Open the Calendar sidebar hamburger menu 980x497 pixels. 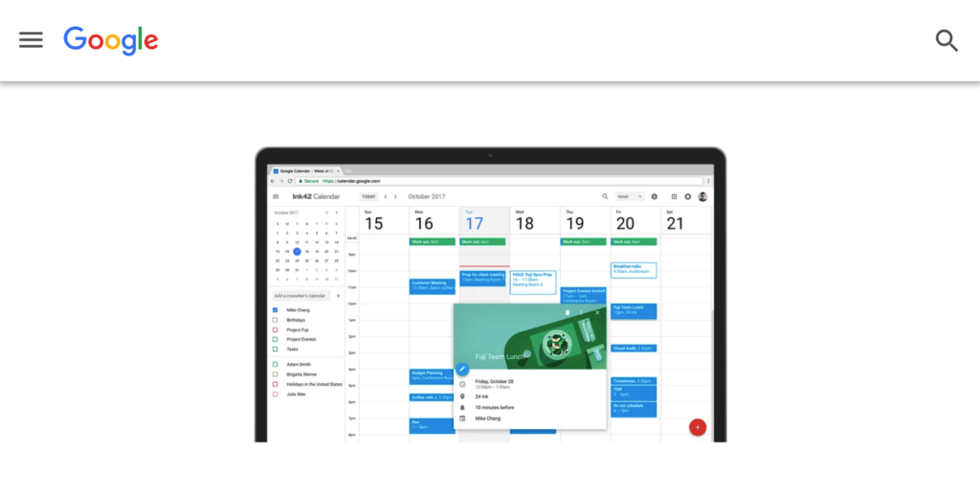pos(276,196)
